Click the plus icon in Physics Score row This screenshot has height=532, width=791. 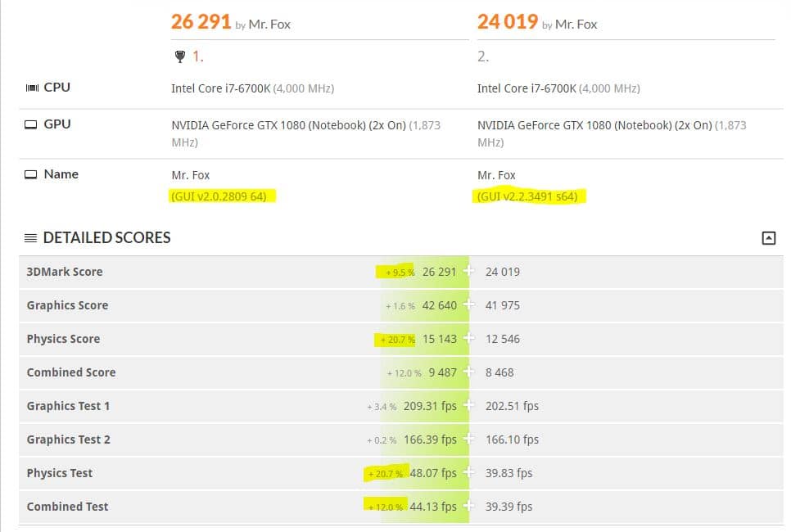[468, 338]
